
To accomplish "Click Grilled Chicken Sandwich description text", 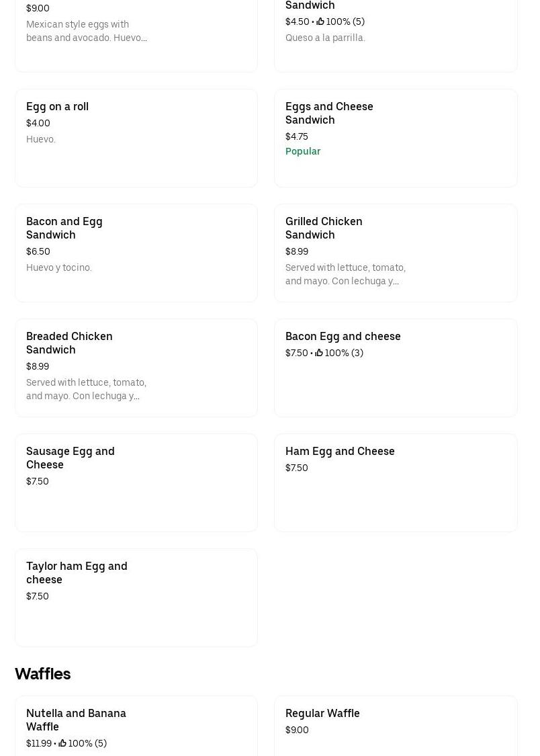I will click(x=345, y=274).
